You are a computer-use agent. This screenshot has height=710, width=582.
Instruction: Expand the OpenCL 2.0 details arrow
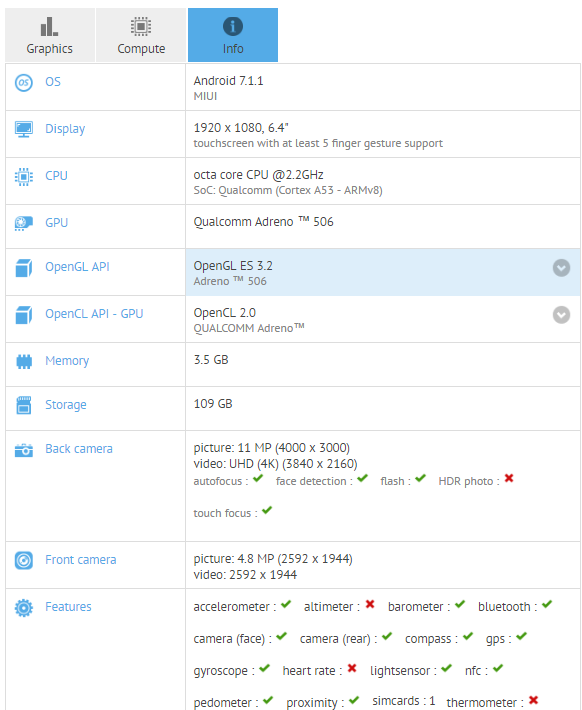(561, 315)
